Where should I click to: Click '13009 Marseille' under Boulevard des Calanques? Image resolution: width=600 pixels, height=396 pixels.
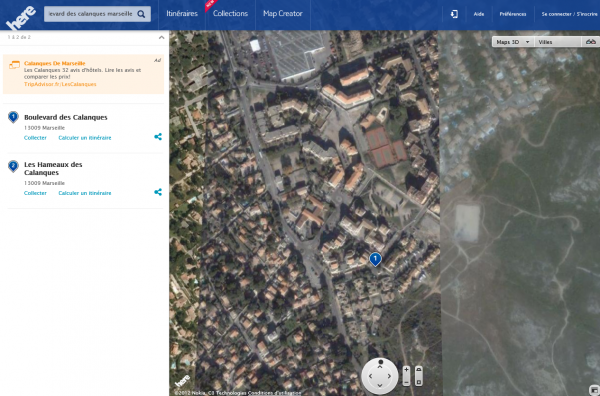pos(44,128)
